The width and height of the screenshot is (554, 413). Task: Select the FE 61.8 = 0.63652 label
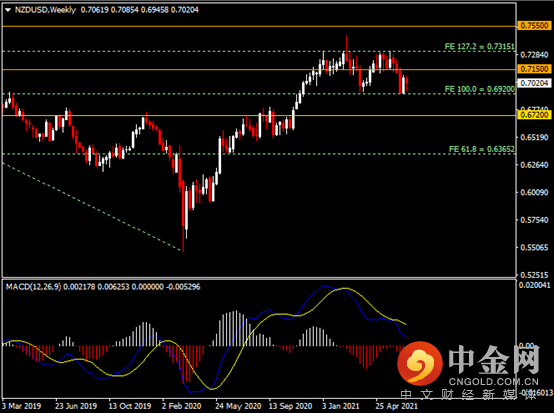tap(482, 149)
